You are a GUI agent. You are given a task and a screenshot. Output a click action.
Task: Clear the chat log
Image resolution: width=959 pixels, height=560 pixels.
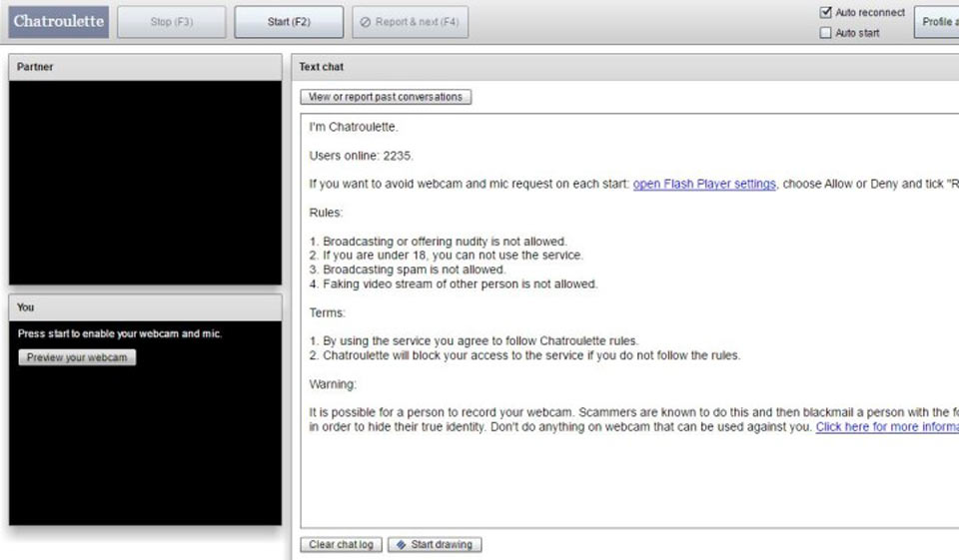pos(341,545)
